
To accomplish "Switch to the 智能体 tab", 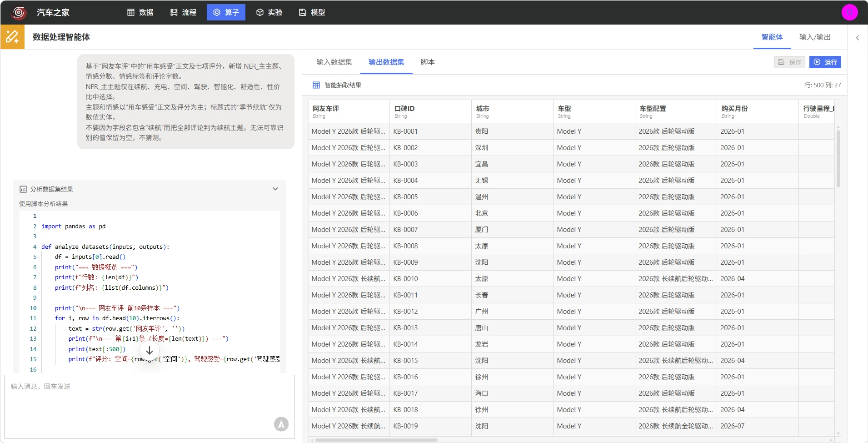I will 772,37.
